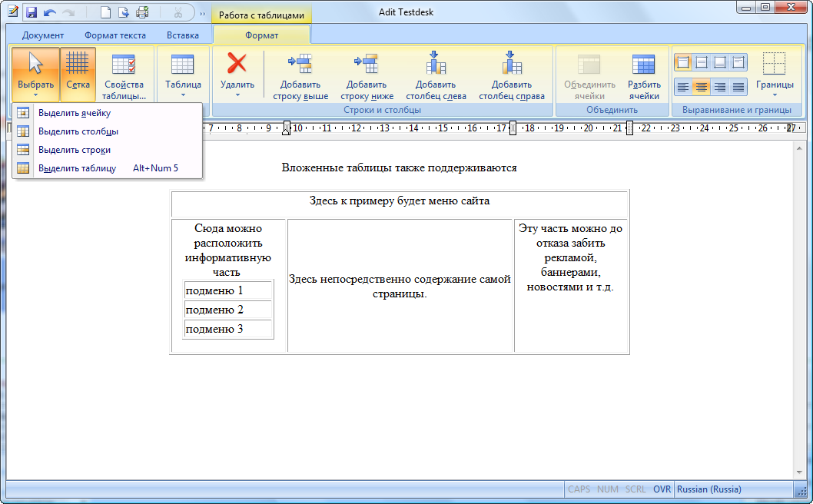Click the Работа с таблицами contextual header

(x=262, y=15)
